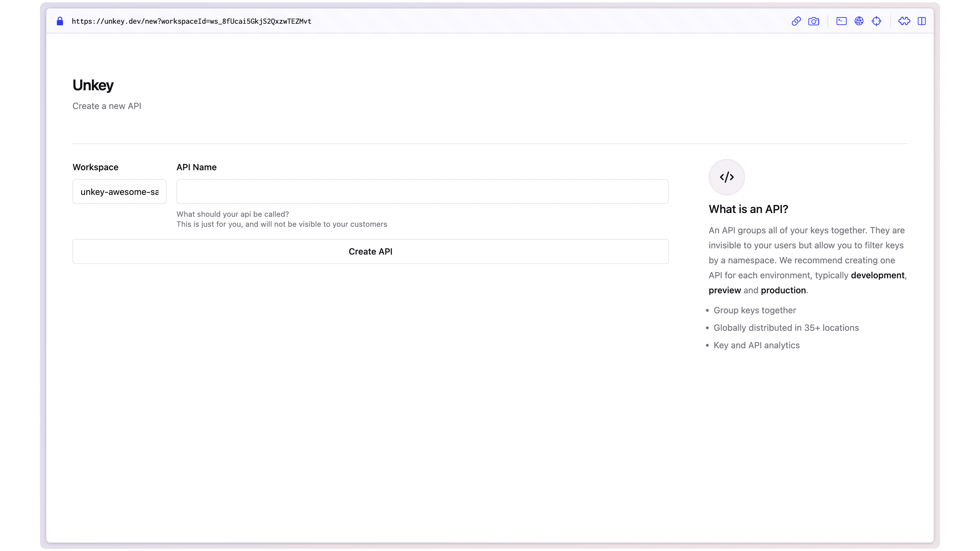Click the copy link icon in the toolbar
The width and height of the screenshot is (980, 551).
point(796,21)
